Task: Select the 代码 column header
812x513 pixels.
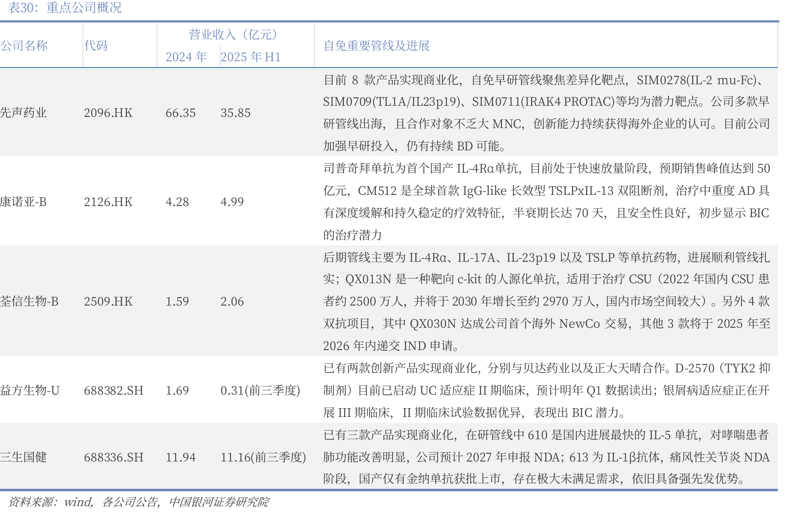Action: pyautogui.click(x=96, y=46)
